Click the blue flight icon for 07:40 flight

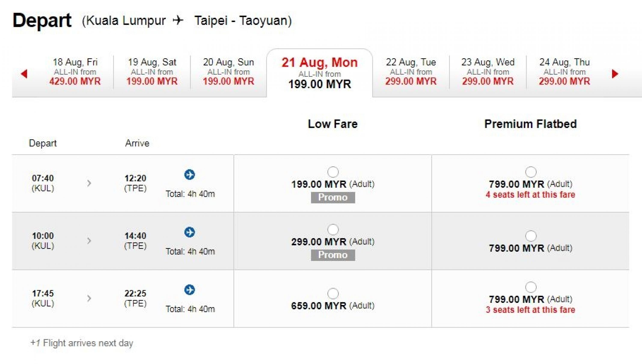point(190,175)
